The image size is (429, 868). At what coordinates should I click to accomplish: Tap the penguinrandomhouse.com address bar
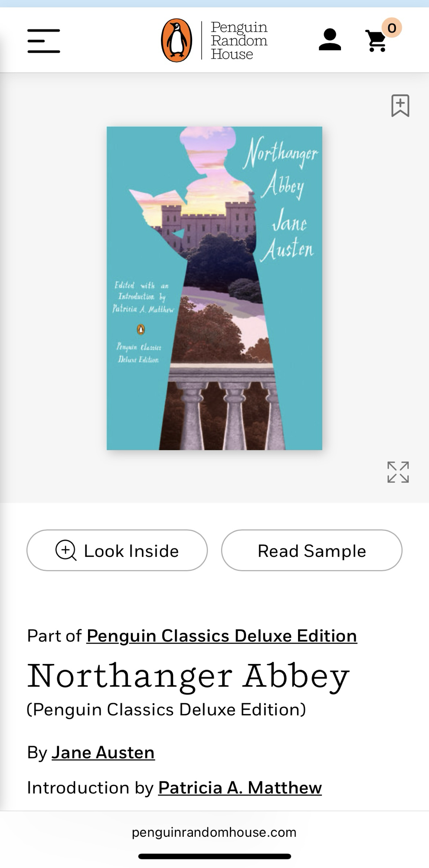[x=214, y=832]
